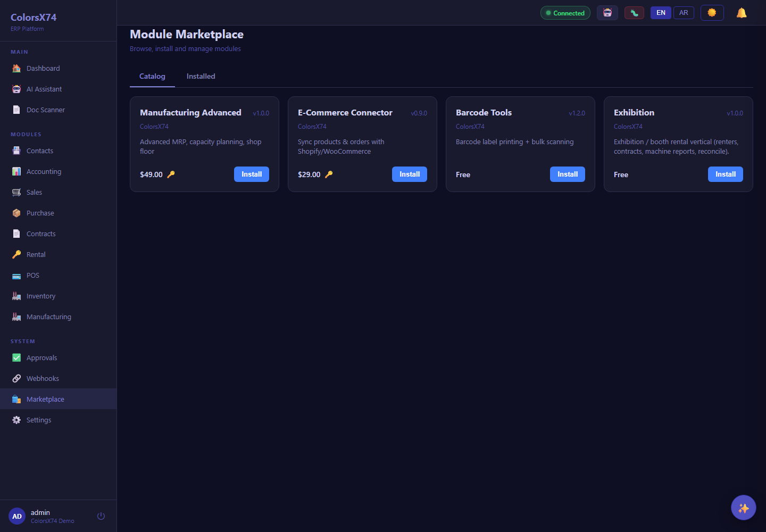Click the Approvals checkmark icon
This screenshot has height=532, width=766.
coord(16,358)
